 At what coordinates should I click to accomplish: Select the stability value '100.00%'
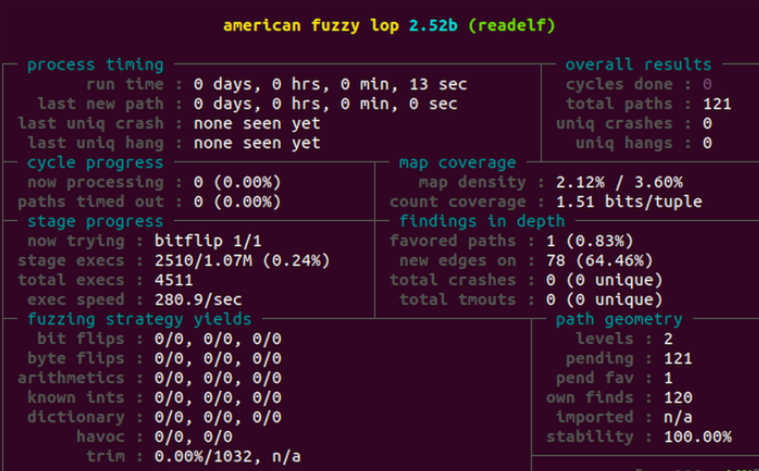[x=698, y=437]
